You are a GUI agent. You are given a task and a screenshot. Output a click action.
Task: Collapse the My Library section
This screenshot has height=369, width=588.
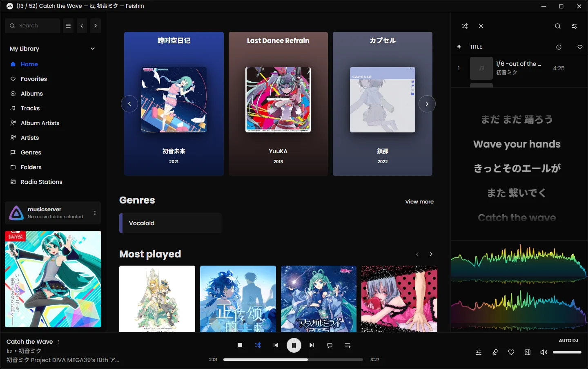point(93,49)
